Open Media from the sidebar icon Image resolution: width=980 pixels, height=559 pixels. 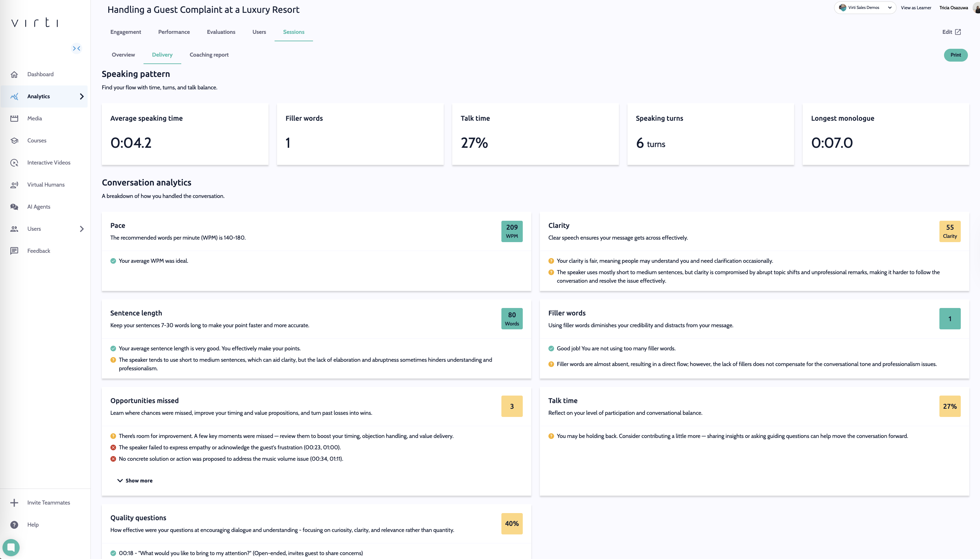click(14, 118)
